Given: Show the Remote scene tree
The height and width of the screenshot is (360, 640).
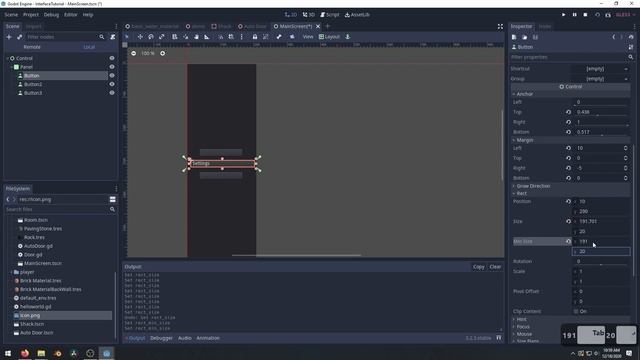Looking at the screenshot, I should point(32,47).
